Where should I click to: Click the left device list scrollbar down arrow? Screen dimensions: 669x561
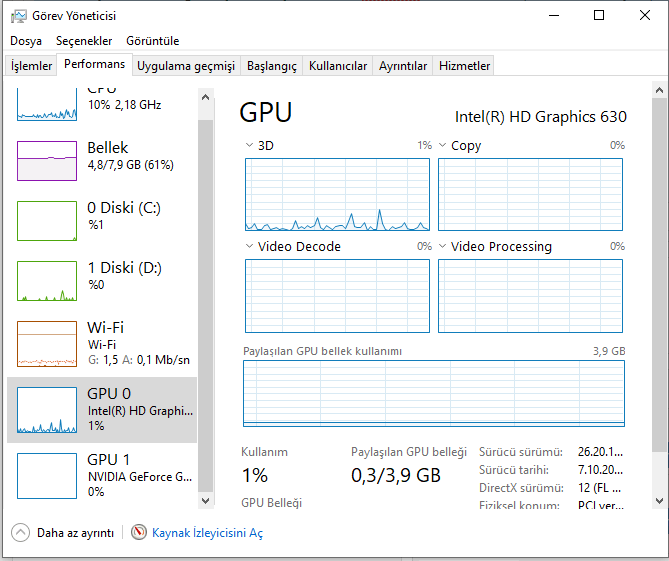206,500
